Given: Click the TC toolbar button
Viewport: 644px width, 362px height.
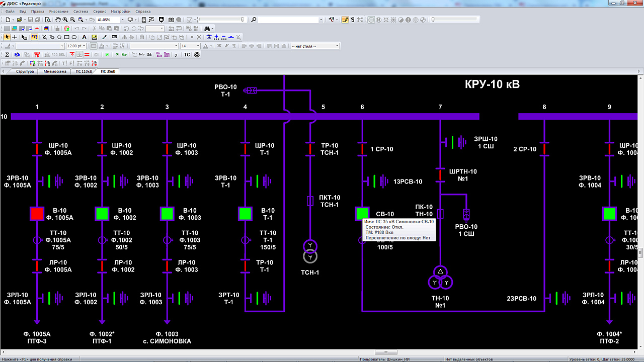Looking at the screenshot, I should click(x=187, y=54).
